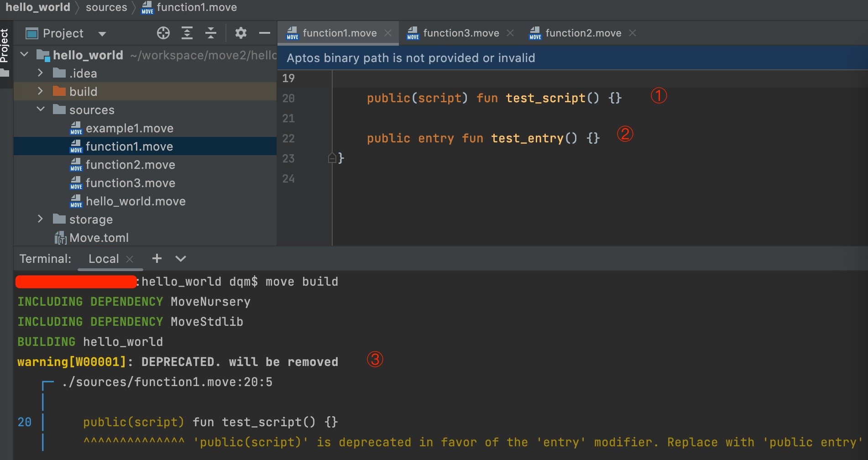The image size is (868, 460).
Task: Collapse the sources folder
Action: (41, 110)
